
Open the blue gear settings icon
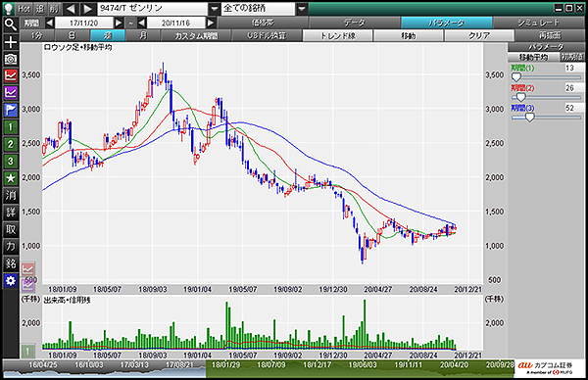click(x=11, y=281)
